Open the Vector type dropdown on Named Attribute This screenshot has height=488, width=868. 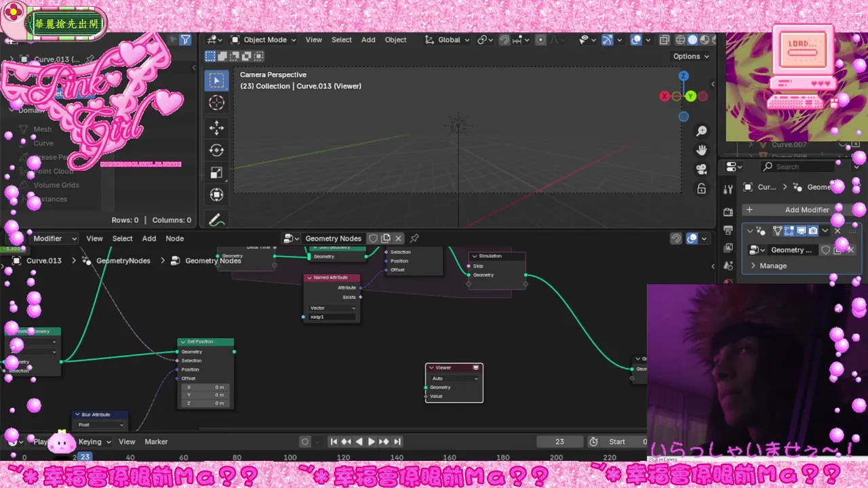[x=332, y=308]
